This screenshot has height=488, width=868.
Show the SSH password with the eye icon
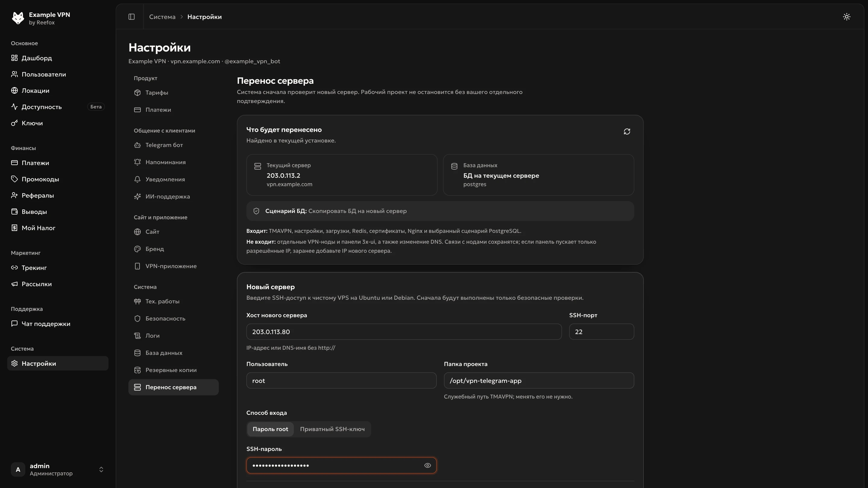(427, 465)
